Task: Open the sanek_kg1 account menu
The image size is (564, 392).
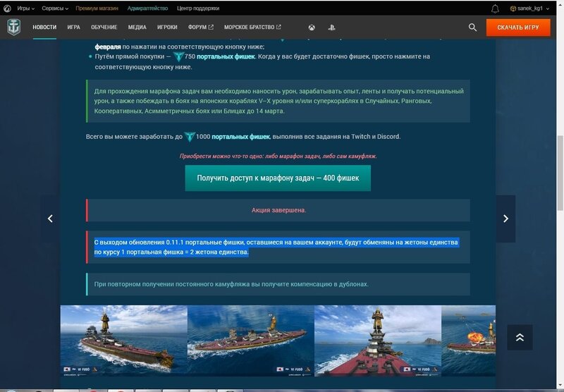Action: [x=530, y=8]
